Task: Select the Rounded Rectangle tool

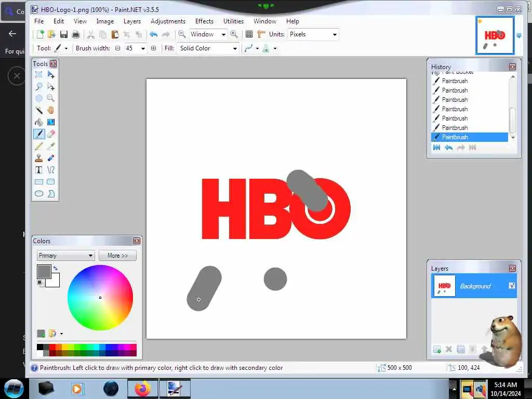Action: [x=51, y=182]
